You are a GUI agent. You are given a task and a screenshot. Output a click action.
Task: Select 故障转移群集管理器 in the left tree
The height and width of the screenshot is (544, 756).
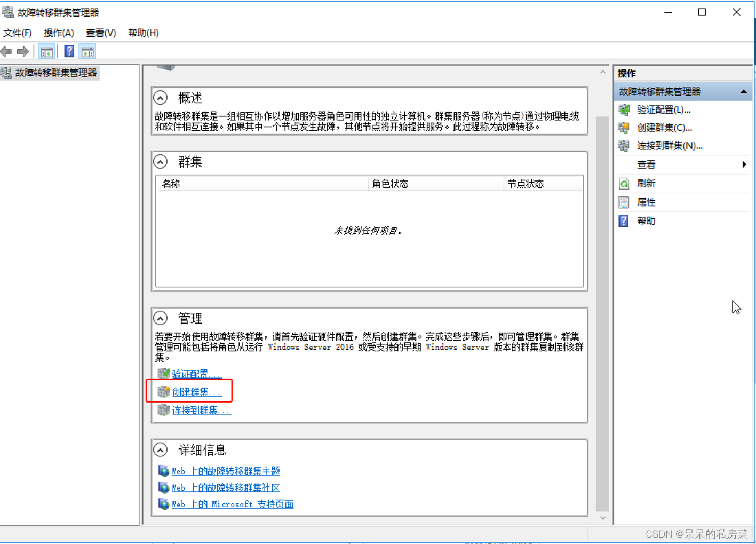click(56, 73)
